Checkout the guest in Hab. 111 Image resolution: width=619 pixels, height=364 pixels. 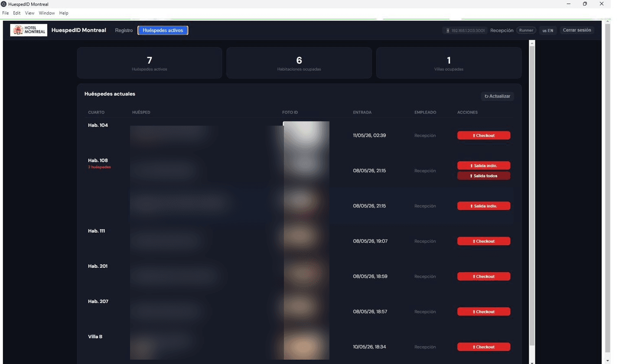(484, 241)
